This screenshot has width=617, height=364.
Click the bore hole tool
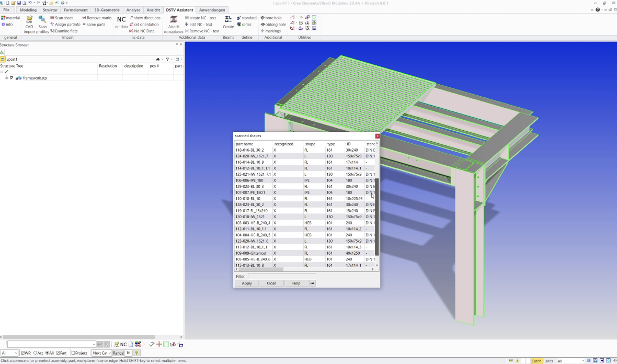coord(273,18)
